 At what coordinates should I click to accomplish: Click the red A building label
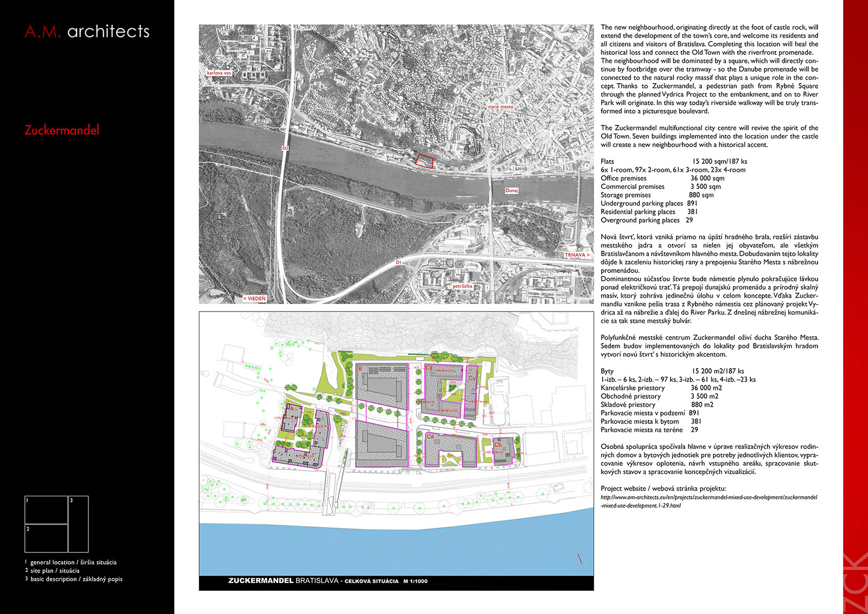tap(291, 408)
